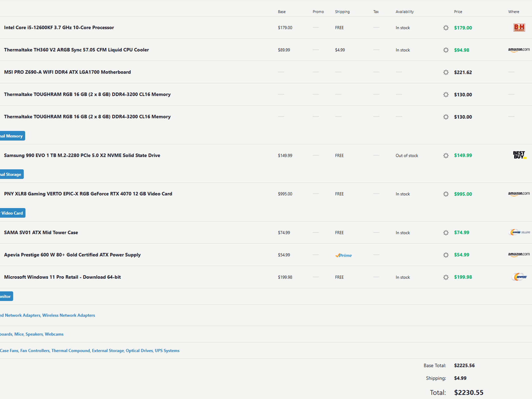532x399 pixels.
Task: Click the Out of stock status for Samsung SSD
Action: (407, 156)
